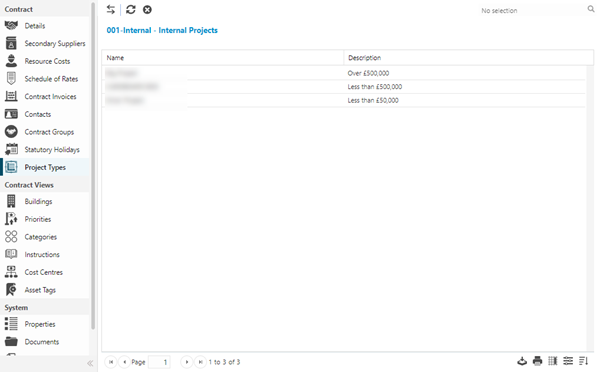Refresh the project types list
This screenshot has width=600, height=372.
click(x=131, y=10)
